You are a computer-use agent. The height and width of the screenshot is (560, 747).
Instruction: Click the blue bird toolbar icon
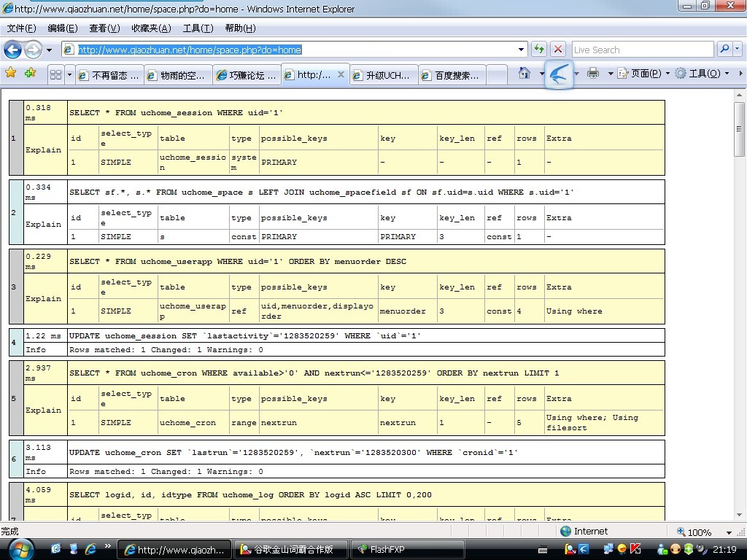pos(559,74)
